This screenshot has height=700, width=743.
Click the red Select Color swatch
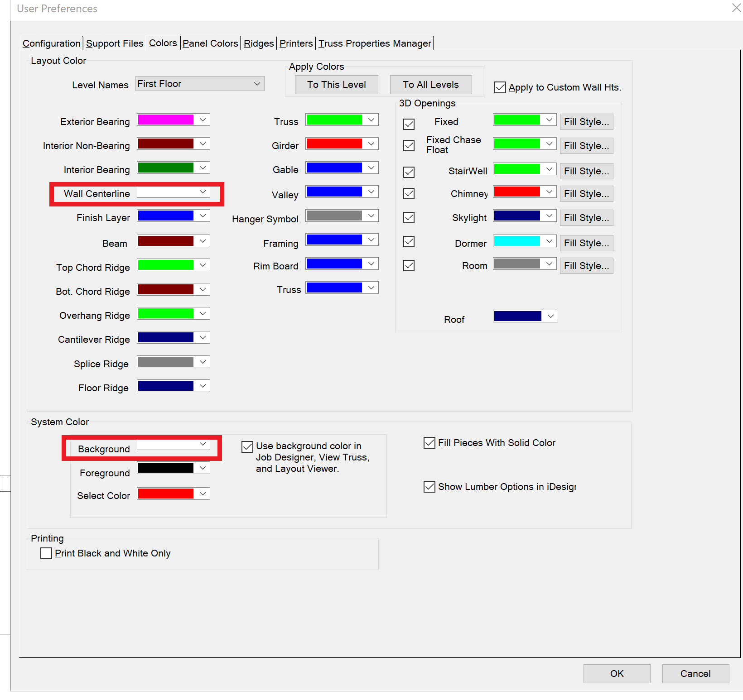(x=166, y=494)
